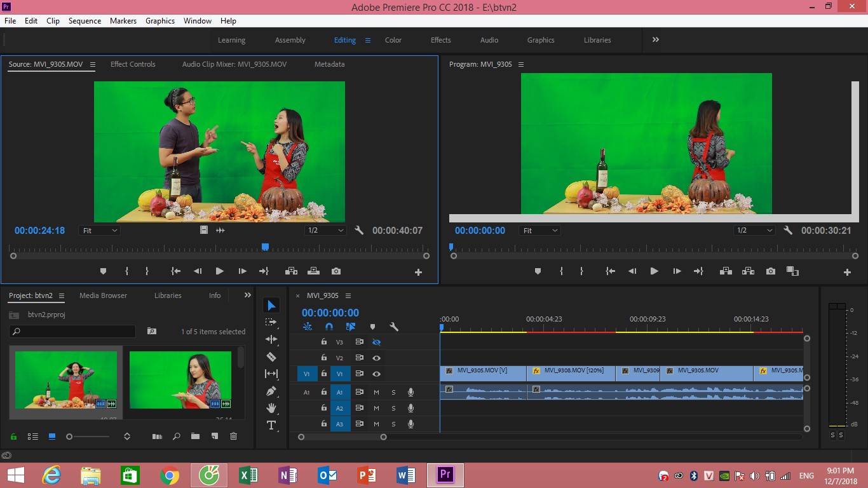Select the MVI_9308.MOV clip on V1
Screen dimensions: 868x488
coord(571,370)
